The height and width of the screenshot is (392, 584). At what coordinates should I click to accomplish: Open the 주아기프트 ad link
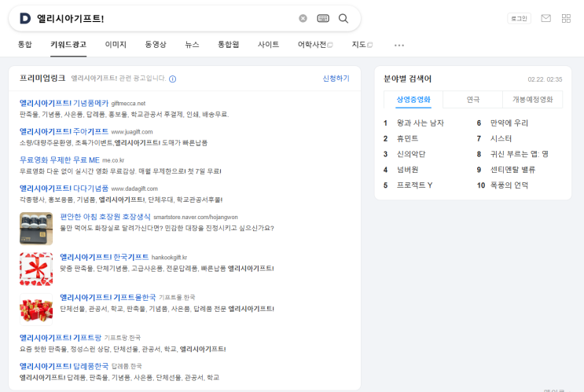coord(64,131)
